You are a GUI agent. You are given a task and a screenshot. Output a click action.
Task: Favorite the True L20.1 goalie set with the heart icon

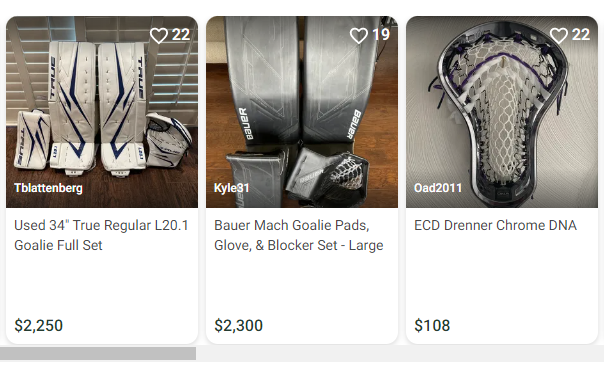(x=159, y=35)
